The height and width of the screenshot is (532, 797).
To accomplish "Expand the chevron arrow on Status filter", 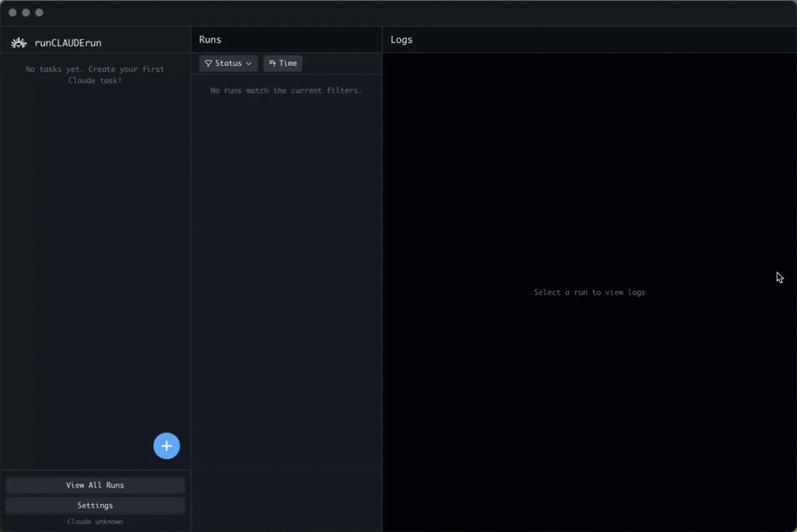I will point(248,64).
